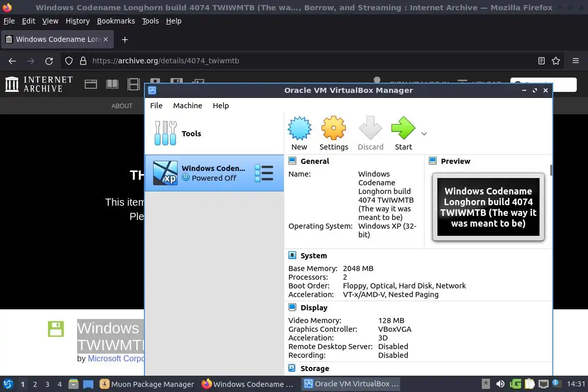Open Firefox Bookmarks menu
The image size is (588, 392).
pos(116,21)
